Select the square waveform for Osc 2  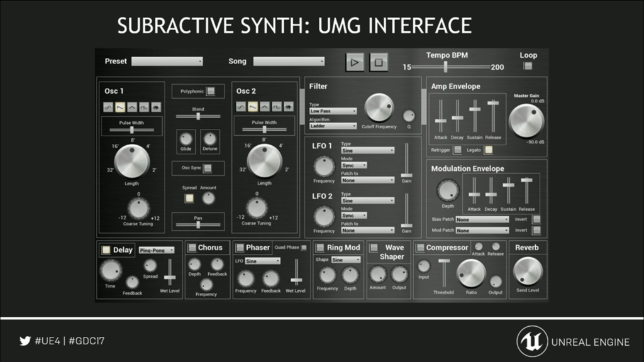[x=277, y=107]
